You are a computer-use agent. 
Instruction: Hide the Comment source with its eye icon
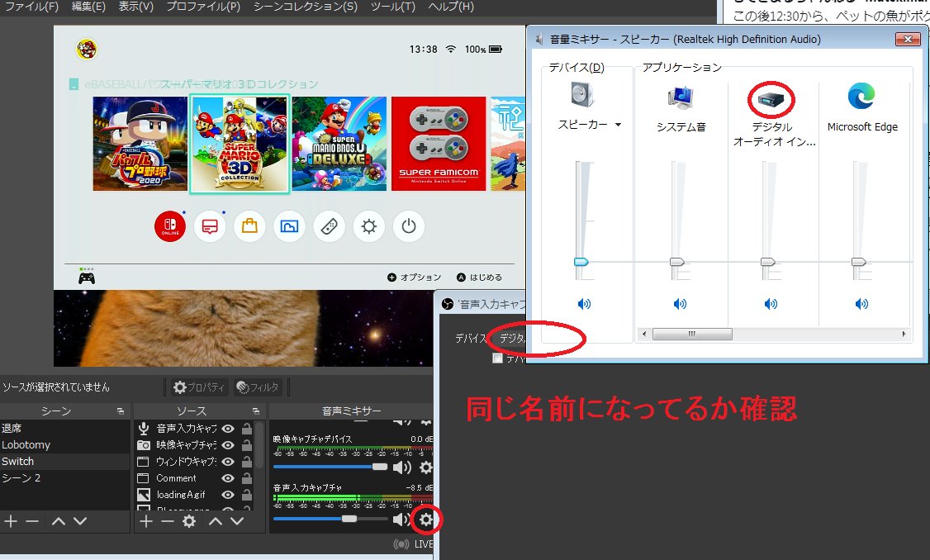click(x=228, y=477)
